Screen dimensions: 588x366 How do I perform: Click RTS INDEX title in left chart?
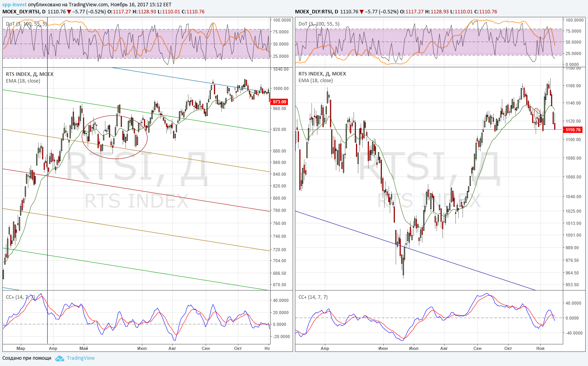[29, 74]
